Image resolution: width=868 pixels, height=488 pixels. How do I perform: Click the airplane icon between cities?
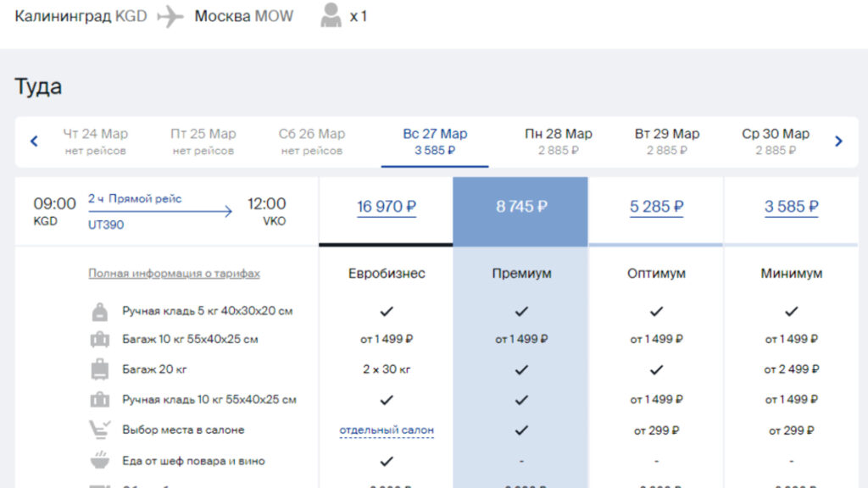click(170, 16)
